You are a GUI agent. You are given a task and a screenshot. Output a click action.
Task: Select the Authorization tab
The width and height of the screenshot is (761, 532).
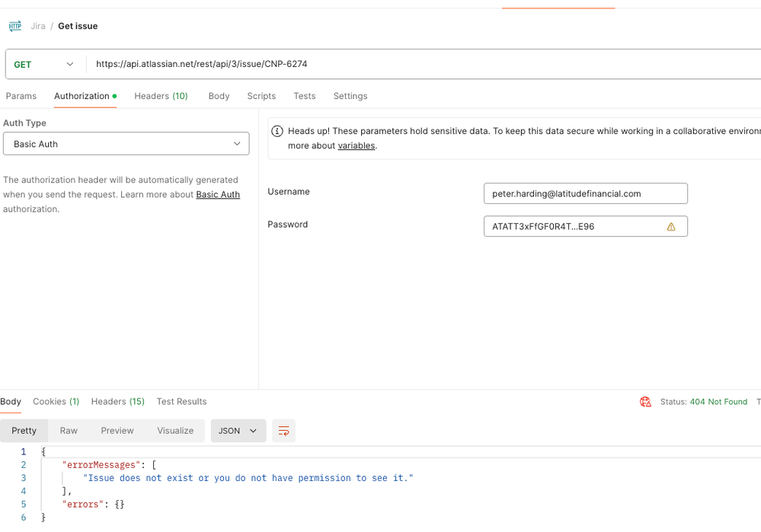(x=85, y=96)
